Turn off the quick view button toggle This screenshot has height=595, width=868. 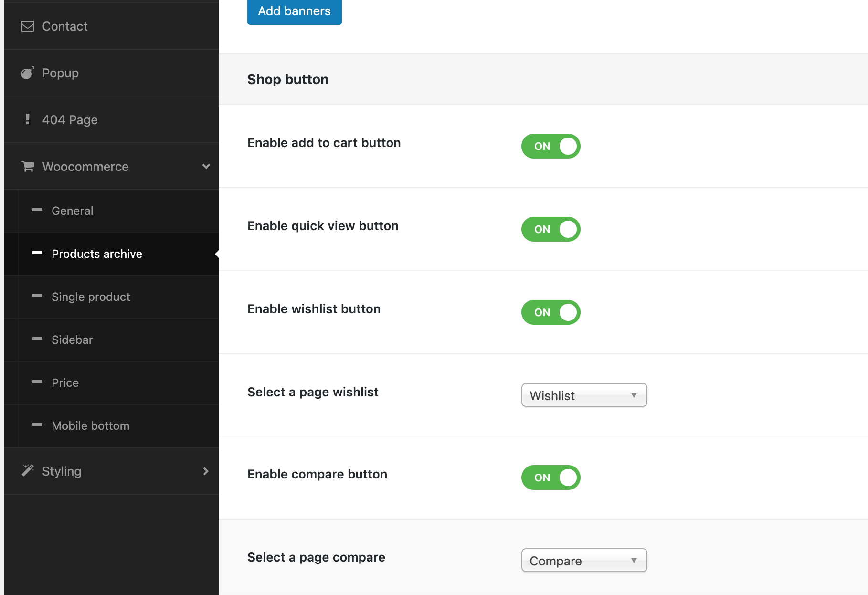coord(550,229)
